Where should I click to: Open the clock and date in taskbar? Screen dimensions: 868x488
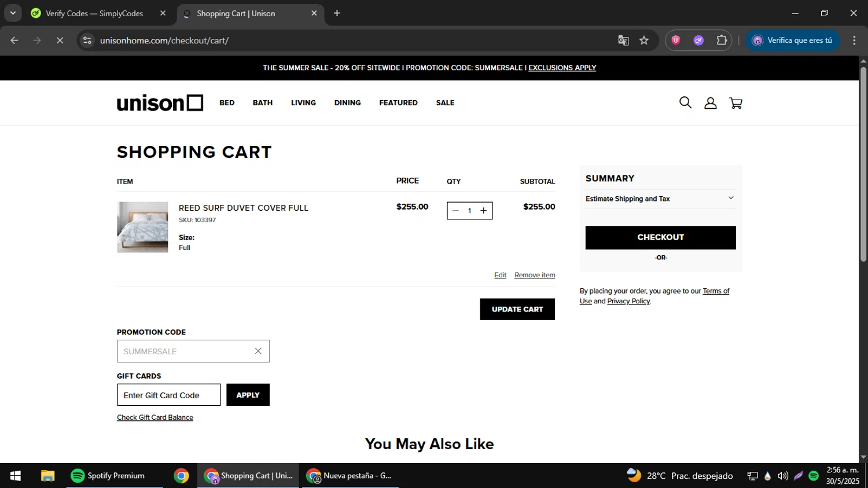[x=843, y=476]
